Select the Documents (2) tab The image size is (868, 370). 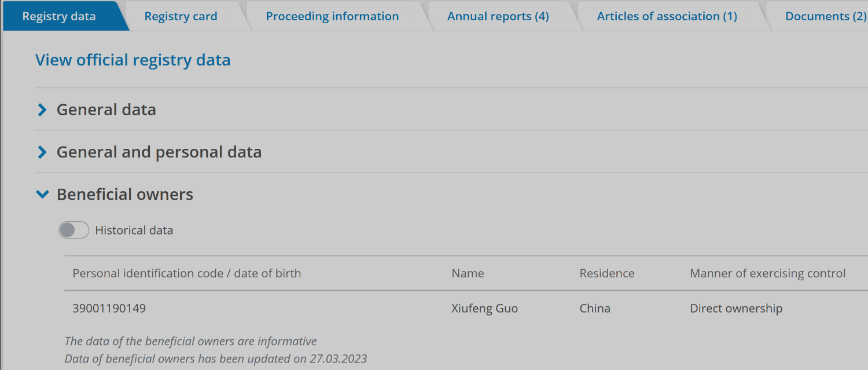pos(826,16)
